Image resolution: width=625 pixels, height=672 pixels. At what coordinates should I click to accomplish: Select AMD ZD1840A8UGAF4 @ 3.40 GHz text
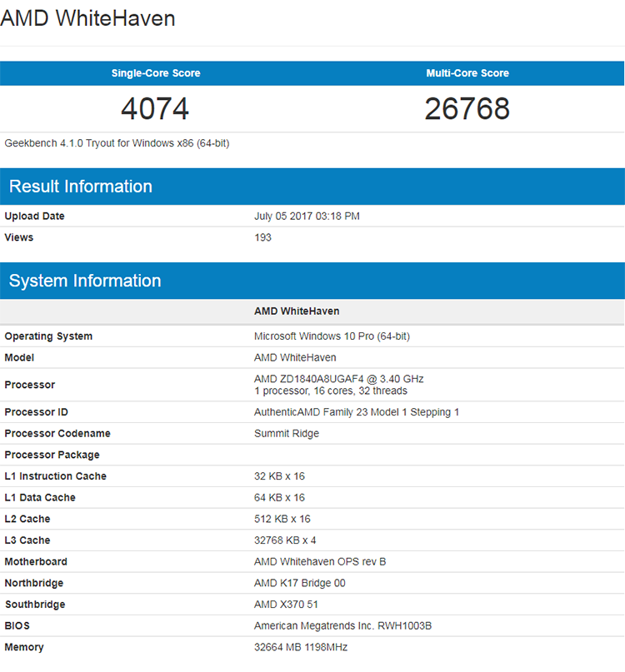339,379
